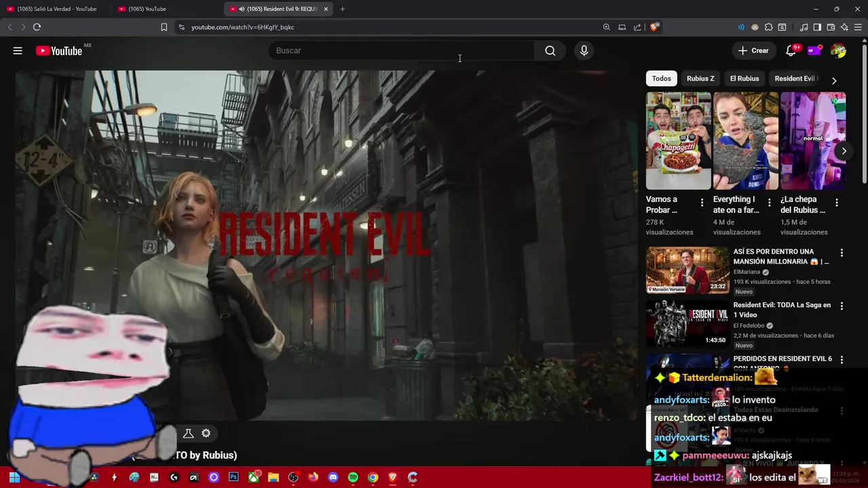Open Resident Evil saga 1:43:50 thumbnail
Image resolution: width=868 pixels, height=488 pixels.
688,324
